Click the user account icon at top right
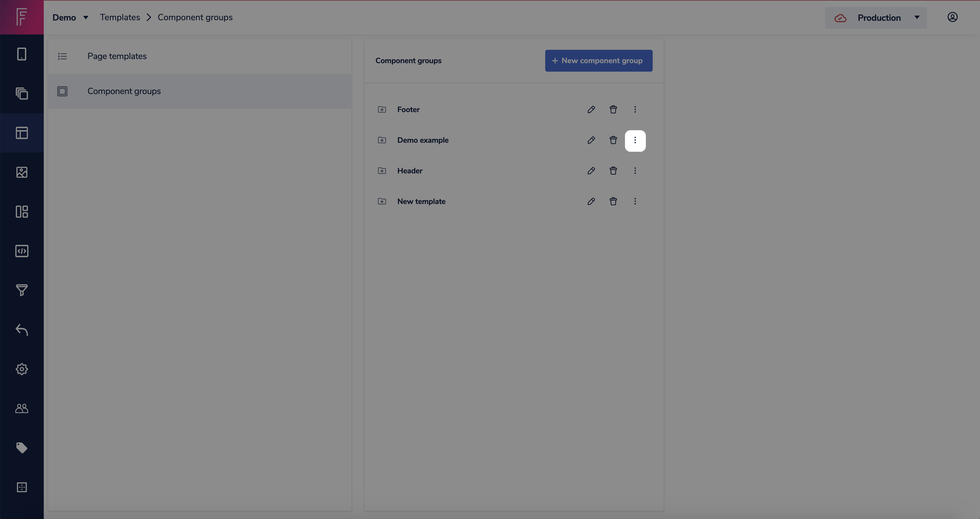Viewport: 980px width, 519px height. pos(952,17)
